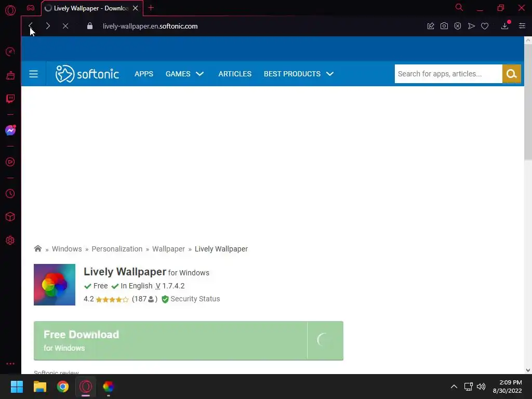Open GX Corner gamepad icon
This screenshot has width=532, height=399.
click(x=31, y=8)
